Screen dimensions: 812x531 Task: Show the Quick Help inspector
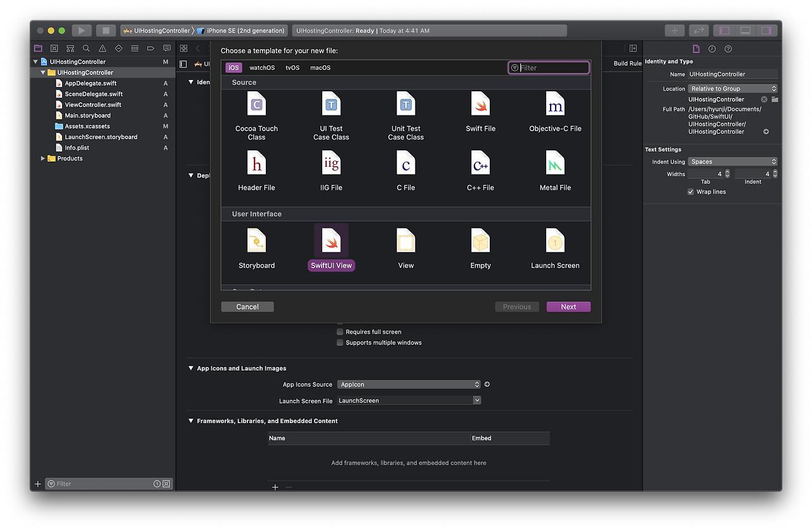click(728, 49)
